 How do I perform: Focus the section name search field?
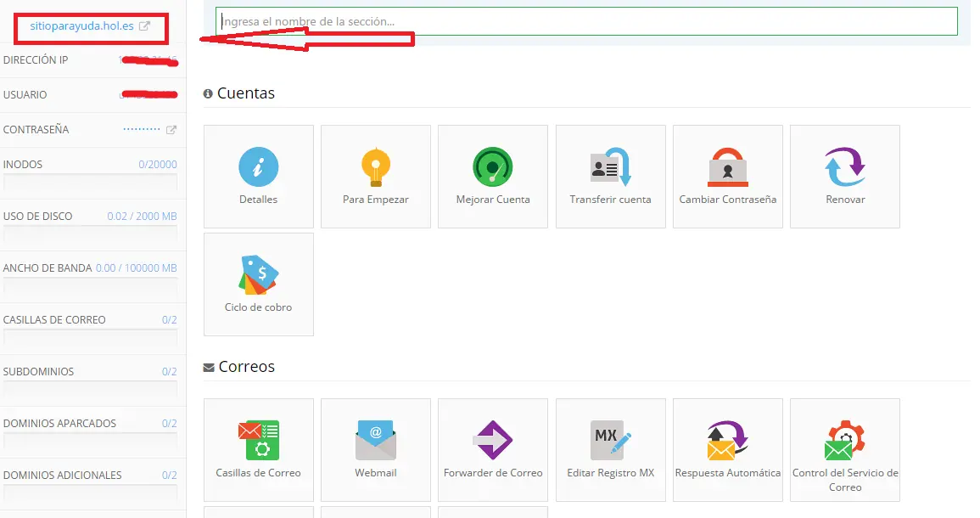(x=586, y=21)
